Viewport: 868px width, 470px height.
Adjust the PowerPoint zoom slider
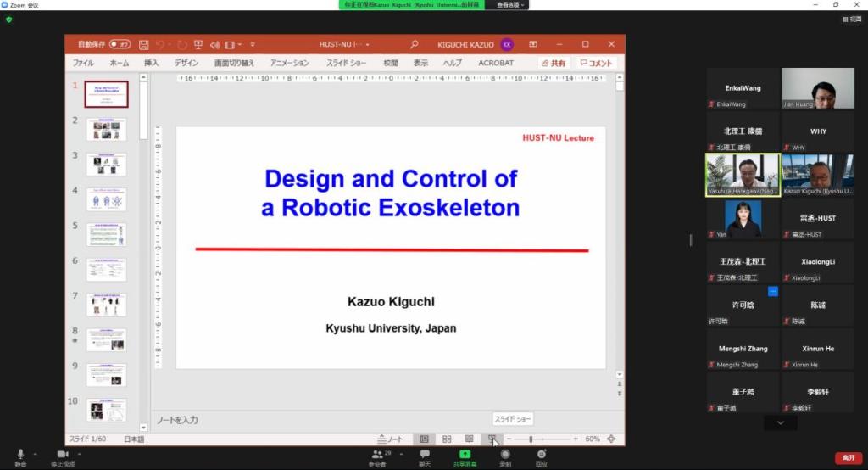[531, 439]
